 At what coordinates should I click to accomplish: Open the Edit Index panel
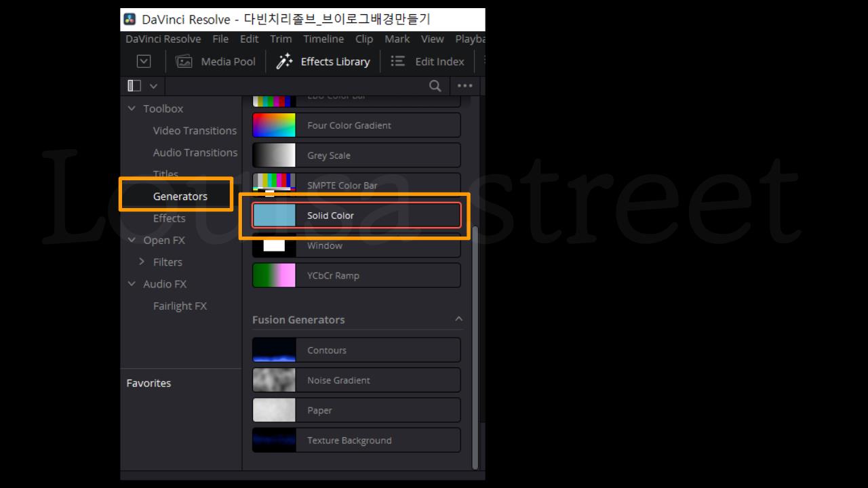click(x=428, y=62)
